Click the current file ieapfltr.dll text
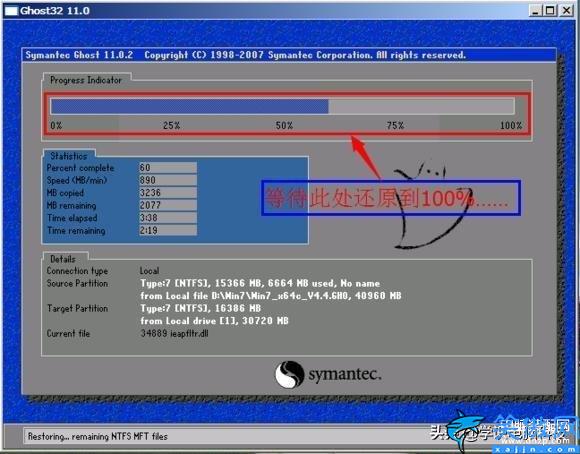Screen dimensions: 580x454 click(x=175, y=333)
